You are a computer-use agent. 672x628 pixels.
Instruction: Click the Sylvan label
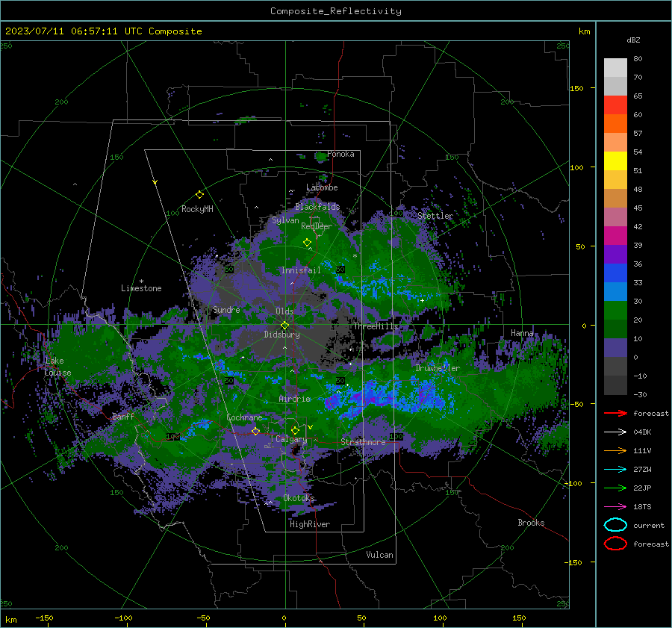285,220
